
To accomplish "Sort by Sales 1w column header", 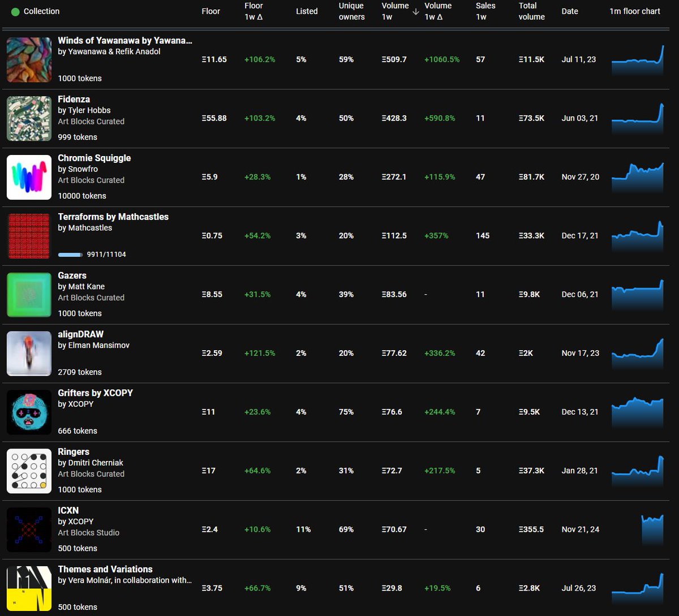I will point(485,11).
